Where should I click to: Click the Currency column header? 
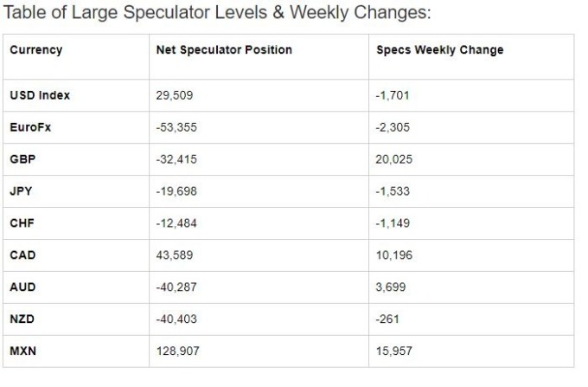click(x=36, y=50)
